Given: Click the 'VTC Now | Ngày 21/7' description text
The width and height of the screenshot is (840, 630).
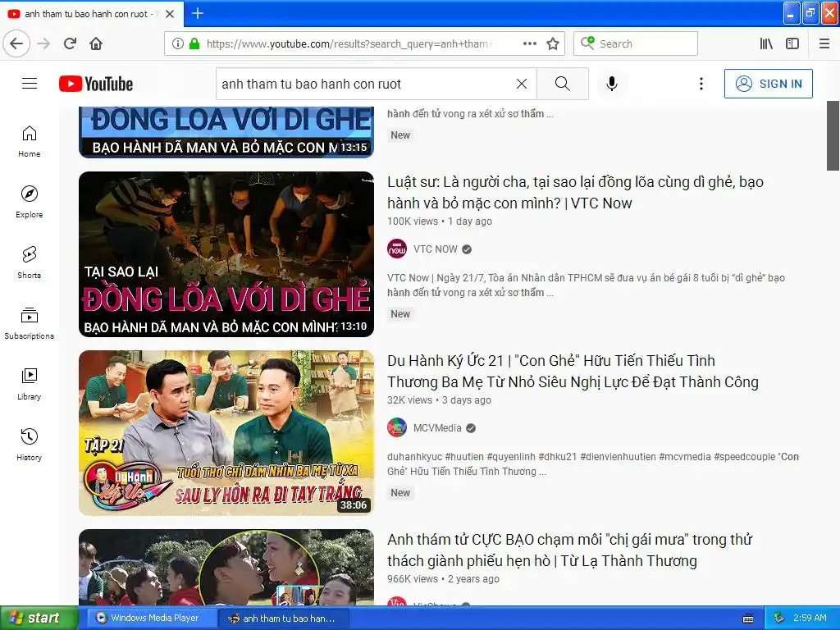Looking at the screenshot, I should point(586,285).
